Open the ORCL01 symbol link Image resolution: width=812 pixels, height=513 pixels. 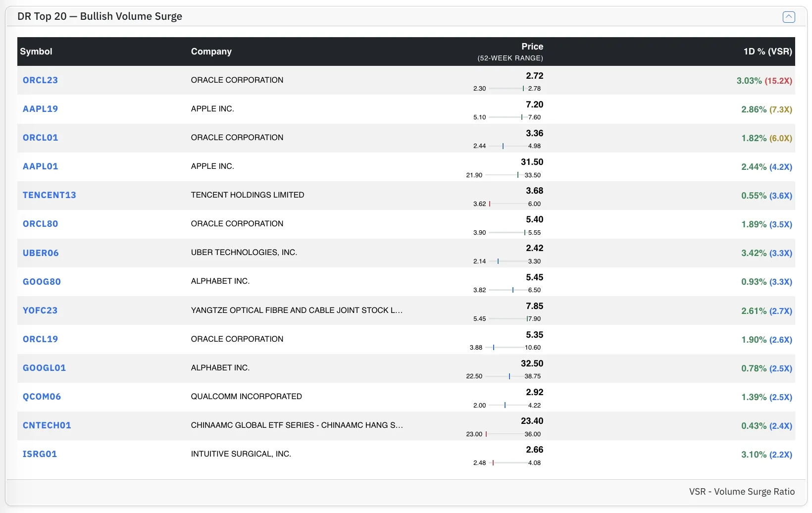click(40, 138)
